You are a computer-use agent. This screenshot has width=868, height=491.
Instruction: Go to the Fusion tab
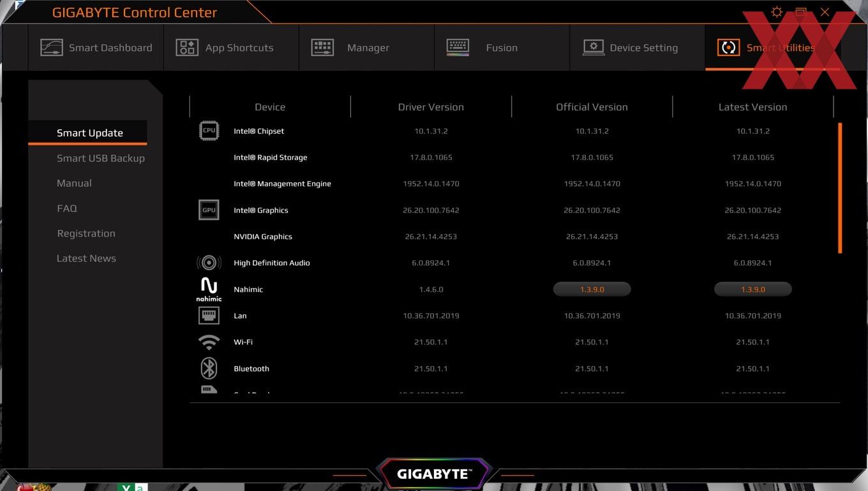point(502,48)
